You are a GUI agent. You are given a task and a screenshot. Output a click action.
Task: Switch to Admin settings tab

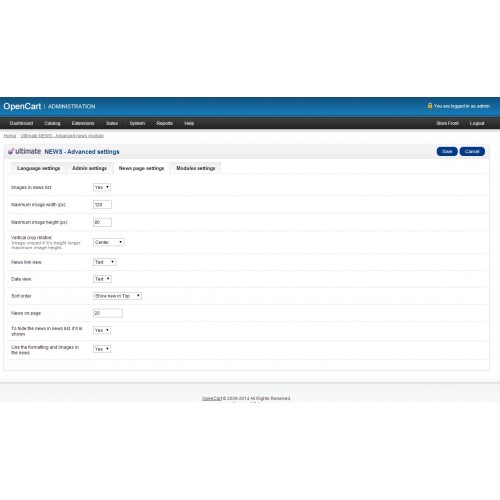pos(89,168)
